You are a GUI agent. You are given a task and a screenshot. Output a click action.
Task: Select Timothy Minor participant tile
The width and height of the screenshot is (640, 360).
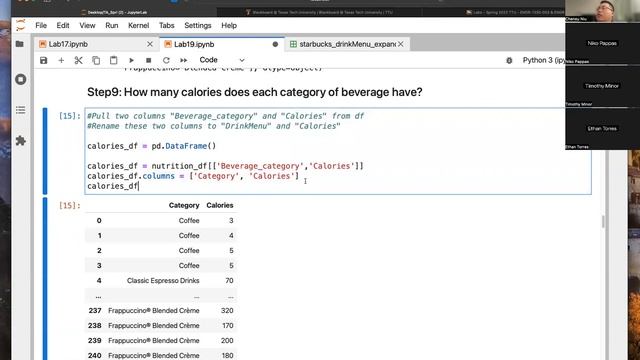[x=602, y=86]
